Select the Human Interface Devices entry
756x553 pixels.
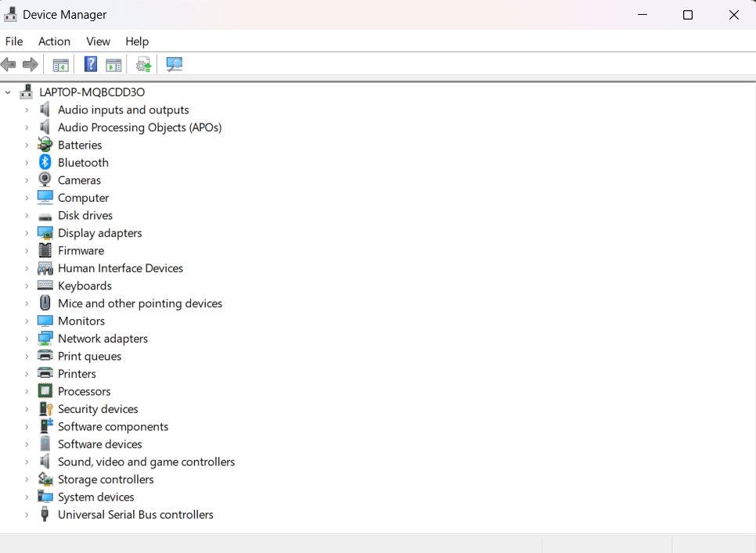(120, 268)
